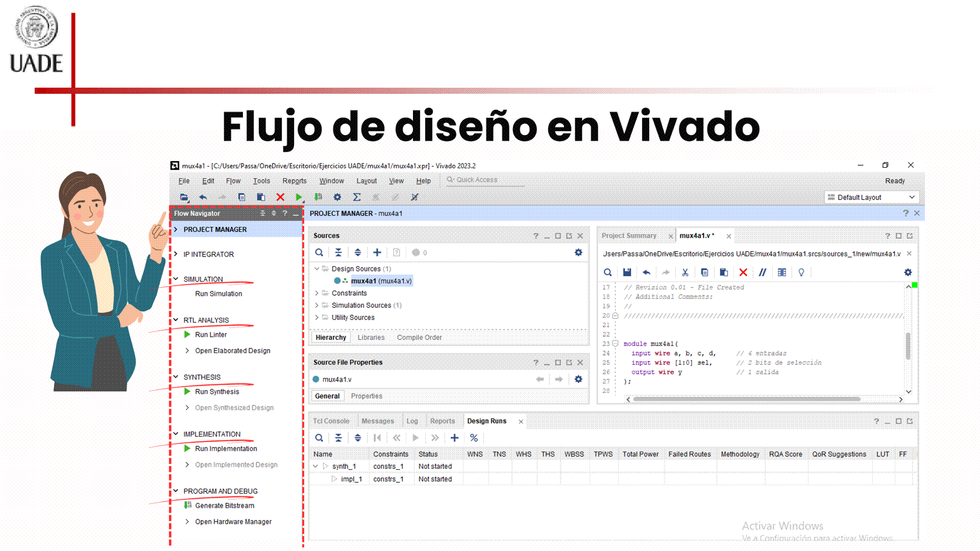
Task: Click the cut scissors icon in editor toolbar
Action: (685, 272)
